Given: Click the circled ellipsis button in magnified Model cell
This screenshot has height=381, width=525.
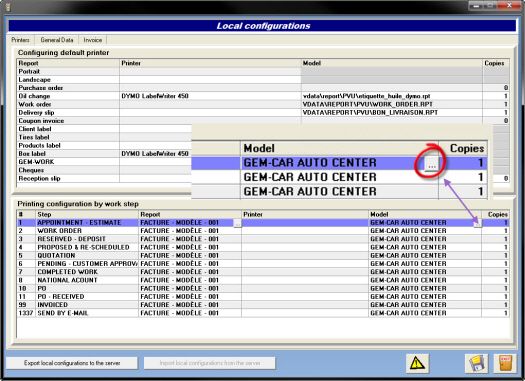Looking at the screenshot, I should tap(432, 164).
